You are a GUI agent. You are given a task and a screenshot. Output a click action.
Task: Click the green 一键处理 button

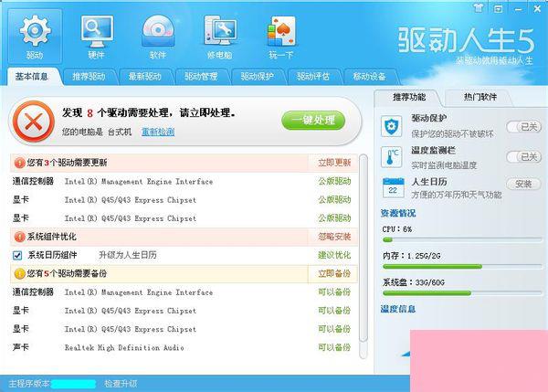[313, 121]
